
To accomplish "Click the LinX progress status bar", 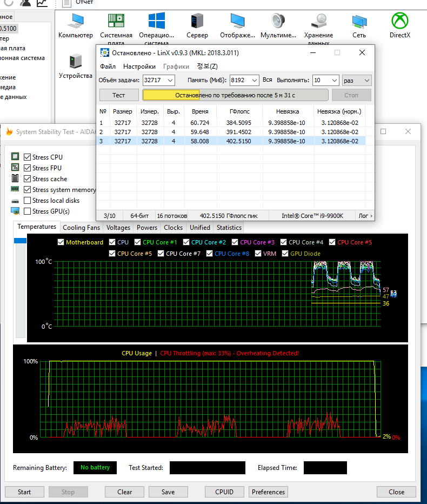I will 235,95.
